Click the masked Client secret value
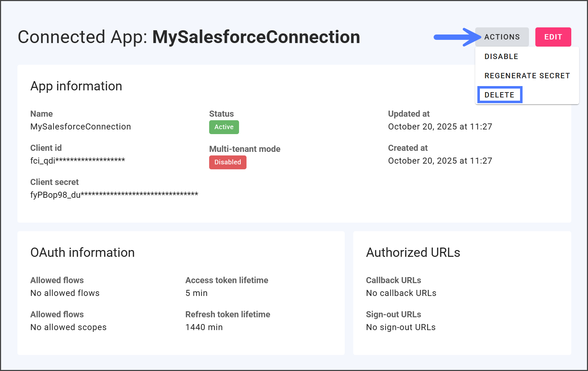Screen dimensions: 588x371 coord(114,195)
